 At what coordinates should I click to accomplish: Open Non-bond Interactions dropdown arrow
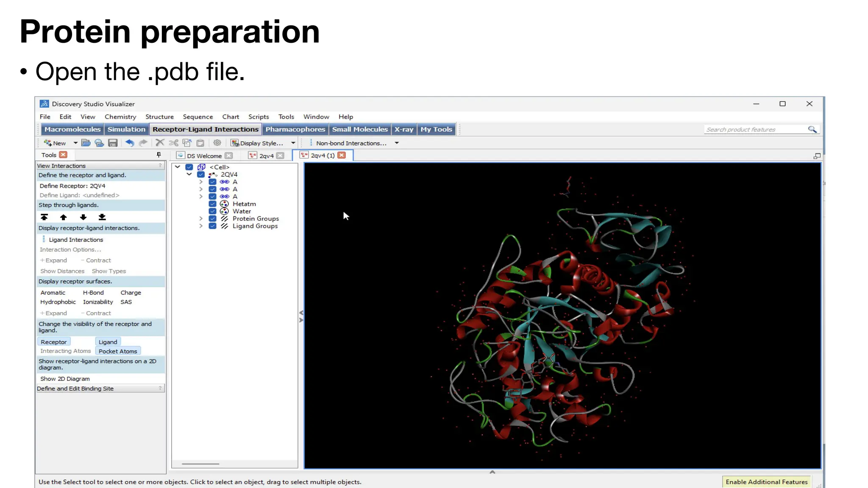(x=397, y=143)
